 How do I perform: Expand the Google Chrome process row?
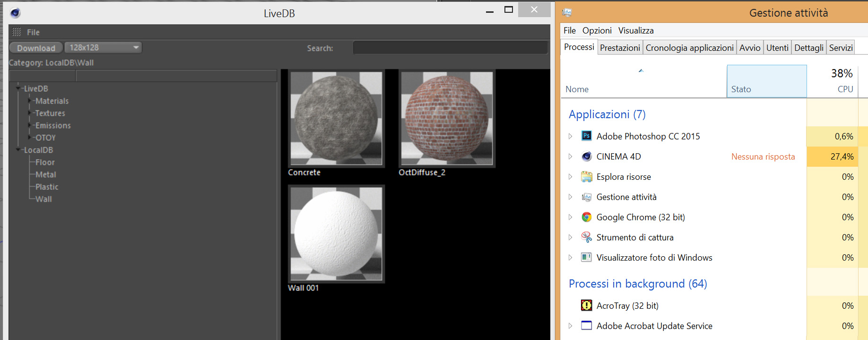[570, 217]
